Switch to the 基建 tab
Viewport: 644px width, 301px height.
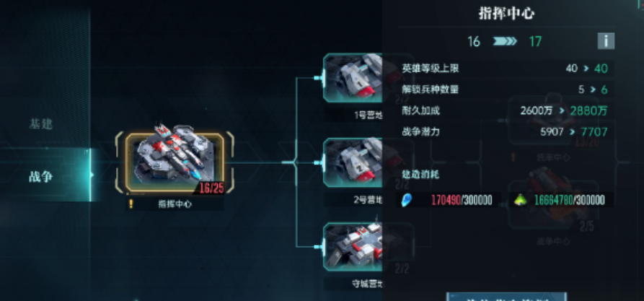pyautogui.click(x=41, y=123)
